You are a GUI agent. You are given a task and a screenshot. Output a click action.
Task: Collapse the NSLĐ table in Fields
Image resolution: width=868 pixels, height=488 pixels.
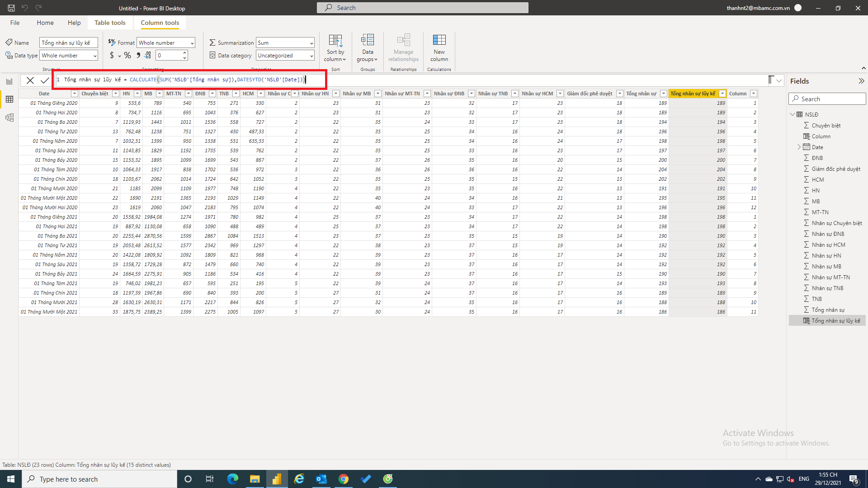(x=793, y=114)
